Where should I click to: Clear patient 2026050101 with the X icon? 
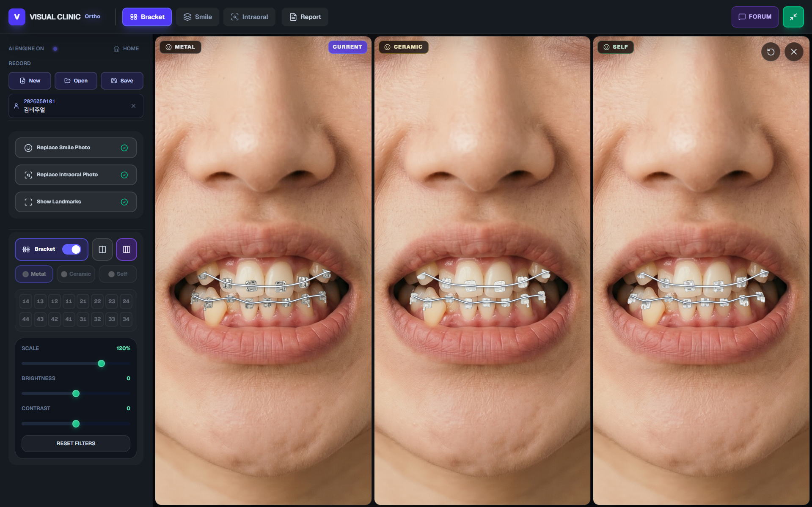click(133, 106)
